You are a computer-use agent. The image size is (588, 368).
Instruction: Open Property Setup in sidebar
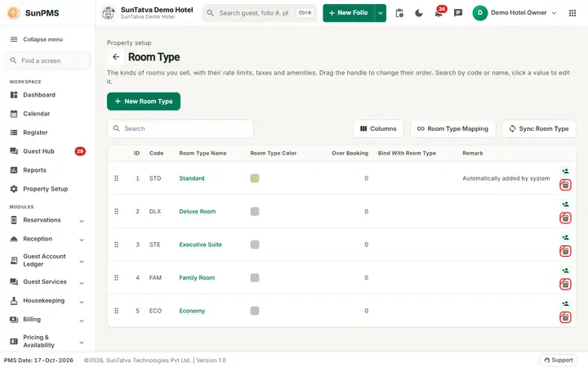coord(47,189)
